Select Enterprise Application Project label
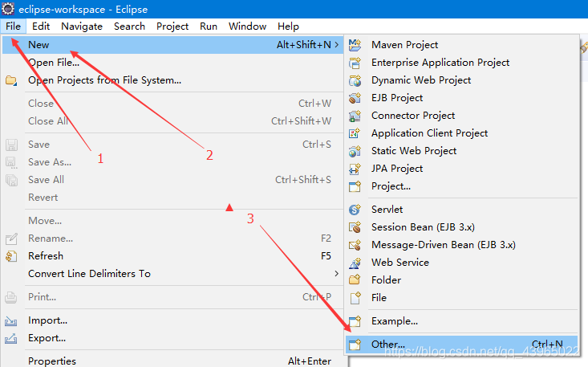588x367 pixels. click(x=440, y=63)
